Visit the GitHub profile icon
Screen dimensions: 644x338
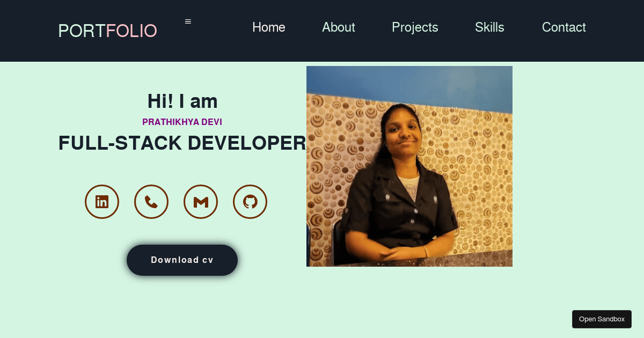point(250,202)
